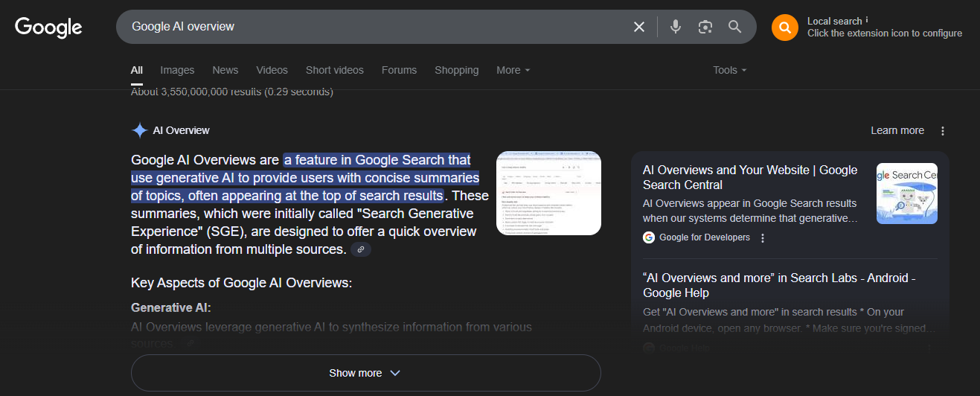Open three-dot options next to Google for Developers
This screenshot has height=396, width=980.
click(763, 238)
